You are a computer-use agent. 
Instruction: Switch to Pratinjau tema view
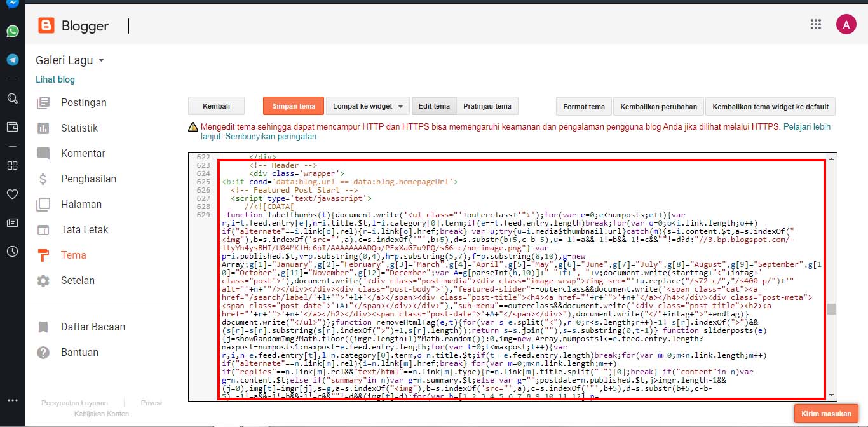tap(487, 106)
